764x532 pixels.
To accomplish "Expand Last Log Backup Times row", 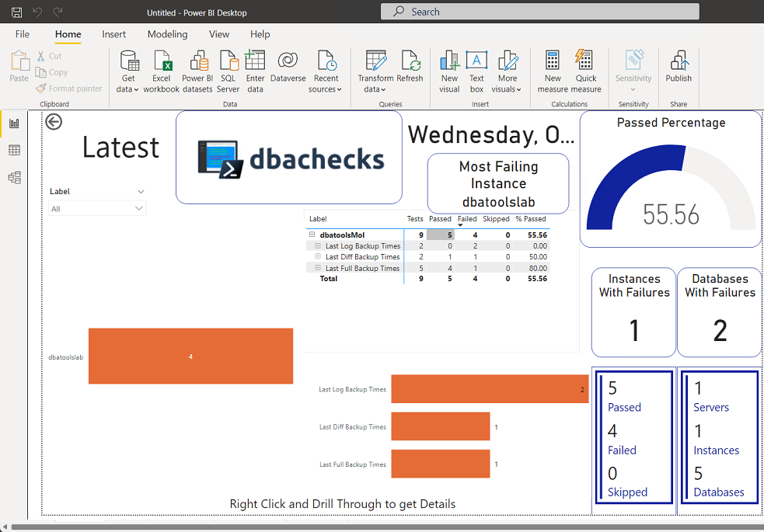I will point(318,245).
